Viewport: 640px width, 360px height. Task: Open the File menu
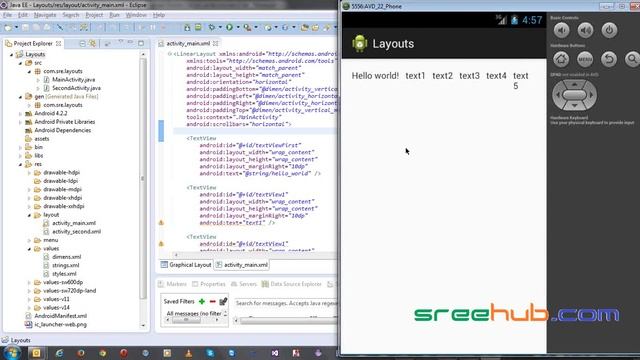pos(7,15)
